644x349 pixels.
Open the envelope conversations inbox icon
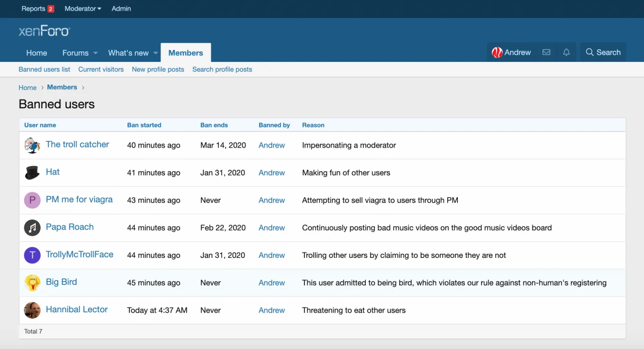[x=546, y=52]
